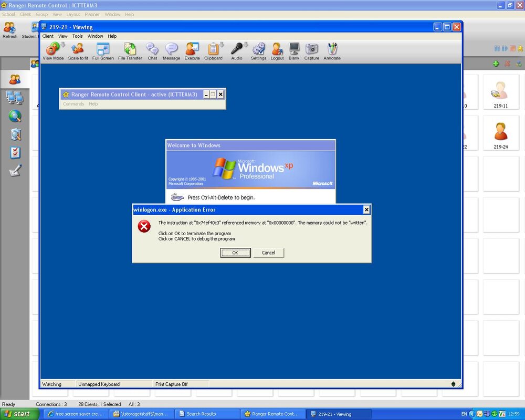Open the magnifier document sidebar icon
The image size is (525, 420).
16,134
